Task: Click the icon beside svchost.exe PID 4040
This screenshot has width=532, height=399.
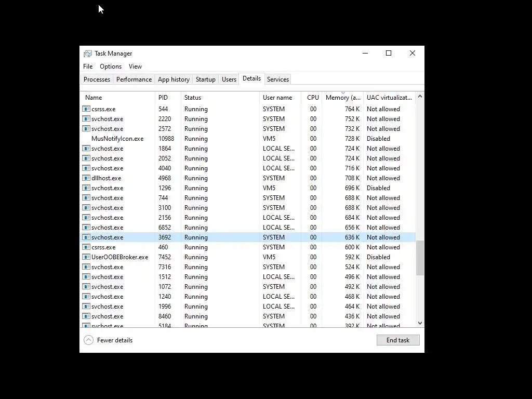Action: (x=86, y=168)
